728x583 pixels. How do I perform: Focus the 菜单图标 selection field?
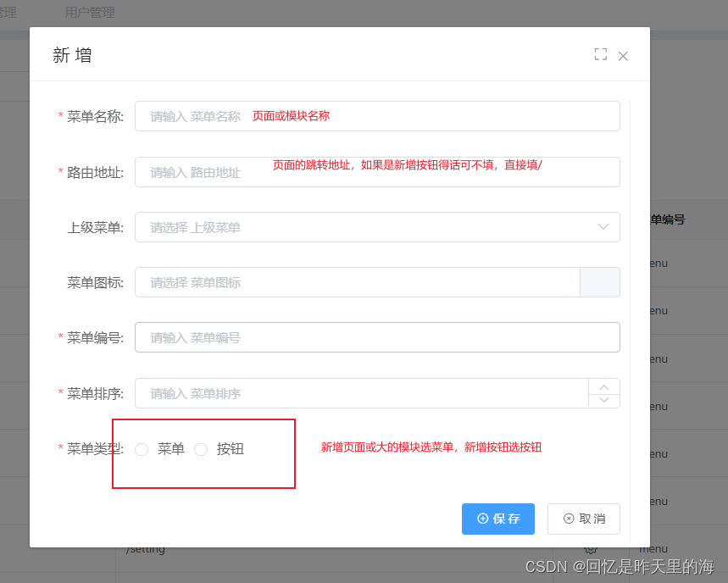coord(358,282)
